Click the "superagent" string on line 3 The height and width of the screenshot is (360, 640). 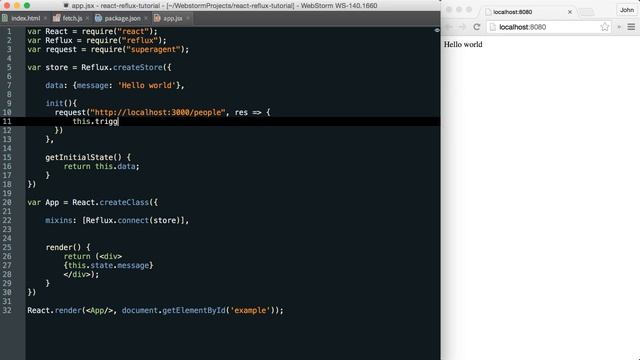153,49
